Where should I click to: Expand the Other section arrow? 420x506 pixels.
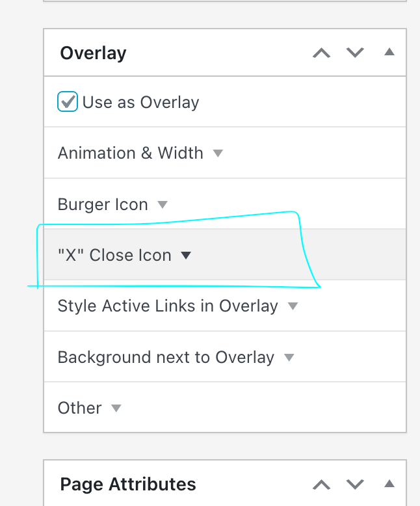tap(116, 408)
